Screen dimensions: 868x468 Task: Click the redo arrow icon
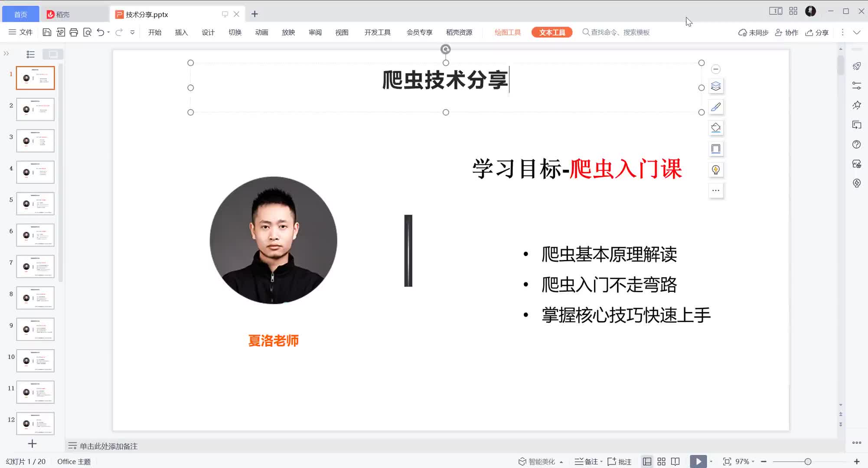point(119,32)
